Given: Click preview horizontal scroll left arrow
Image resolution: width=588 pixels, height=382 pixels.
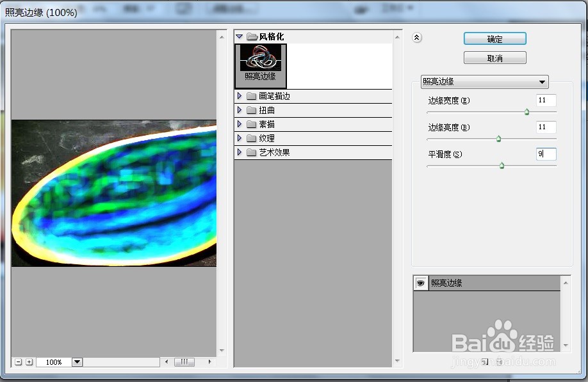Looking at the screenshot, I should tap(167, 362).
